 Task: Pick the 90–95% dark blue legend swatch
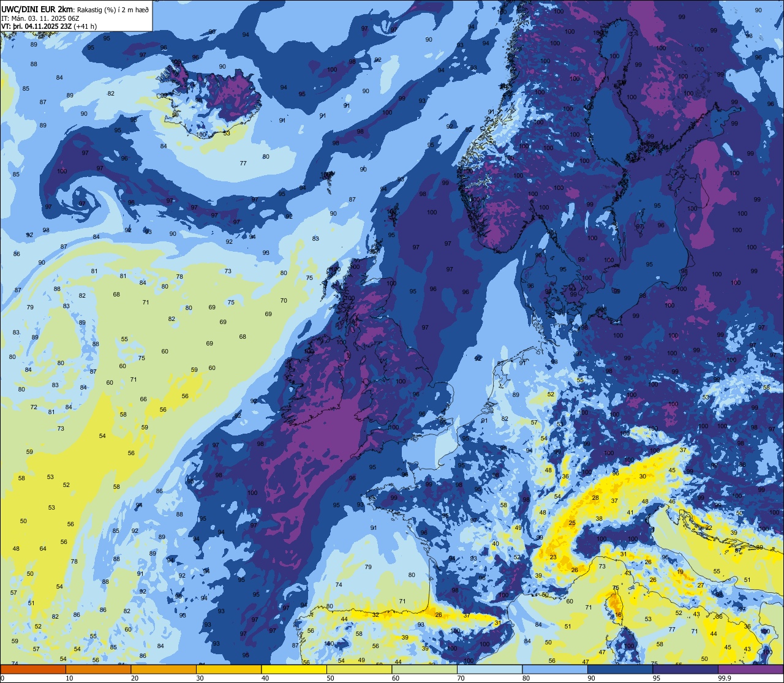click(620, 669)
